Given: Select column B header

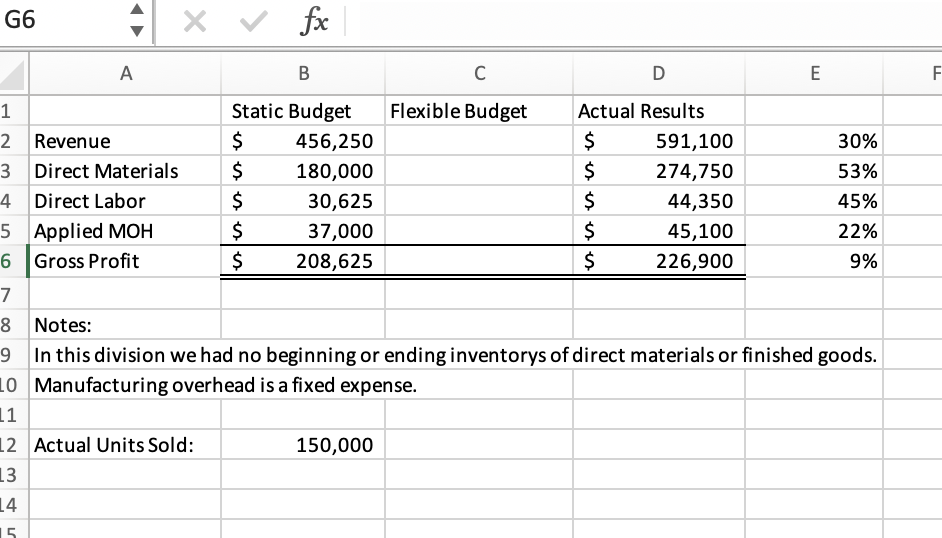Looking at the screenshot, I should click(x=303, y=73).
